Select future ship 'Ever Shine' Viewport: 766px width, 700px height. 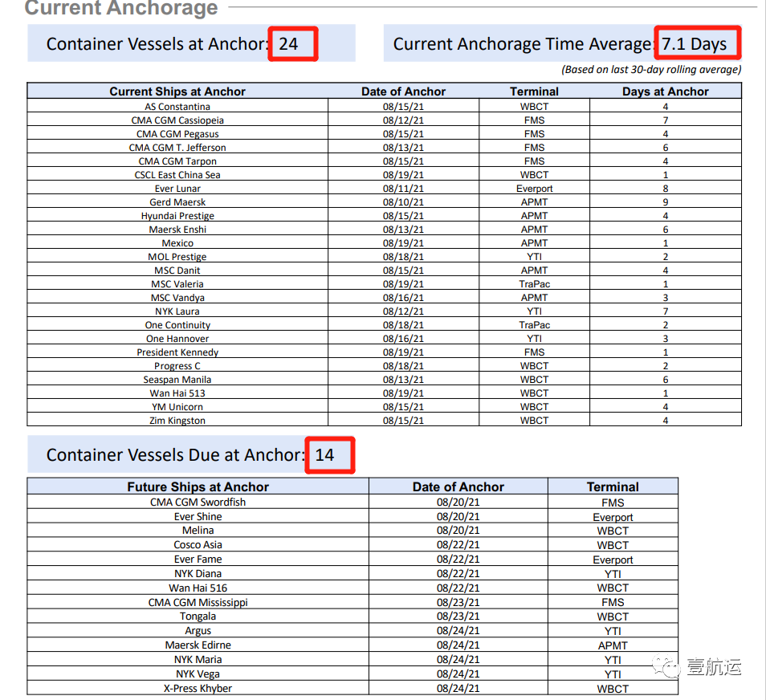tap(198, 516)
